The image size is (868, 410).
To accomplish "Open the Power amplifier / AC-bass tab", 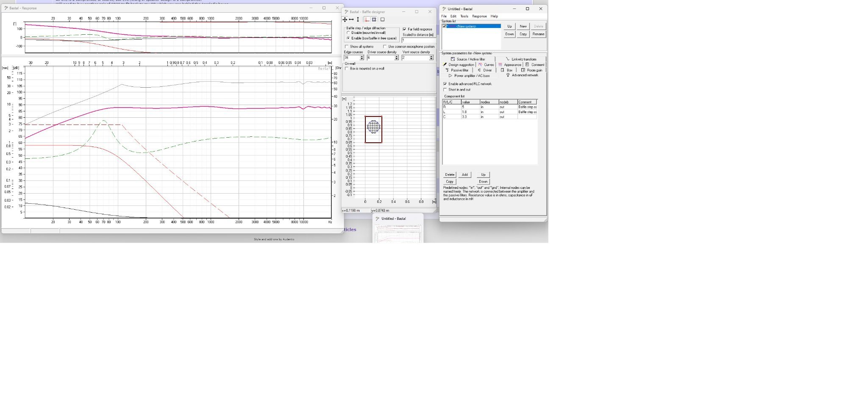I will click(x=469, y=76).
